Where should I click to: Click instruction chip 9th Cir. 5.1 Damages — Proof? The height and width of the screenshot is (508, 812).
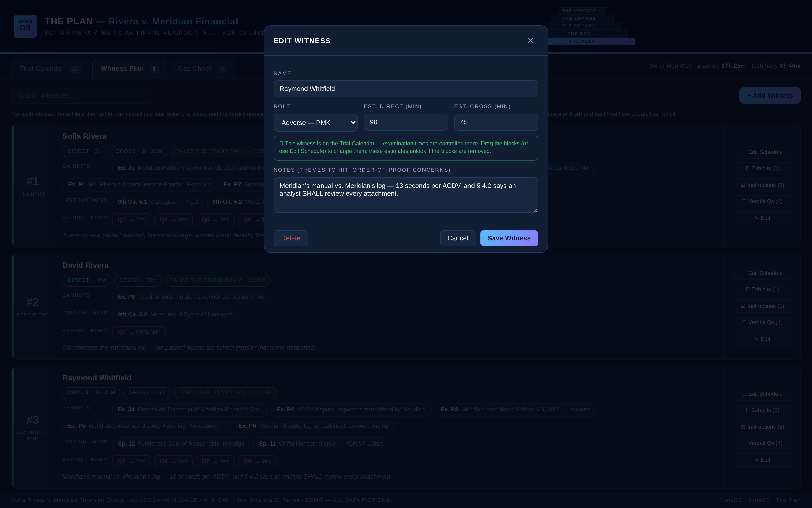158,202
